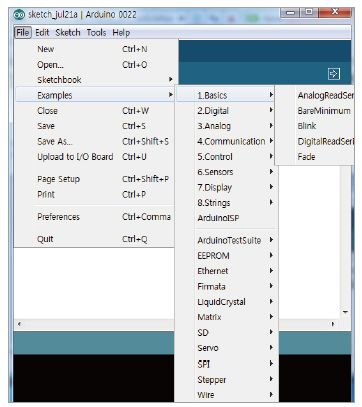
Task: Expand the SD library examples
Action: pos(225,332)
